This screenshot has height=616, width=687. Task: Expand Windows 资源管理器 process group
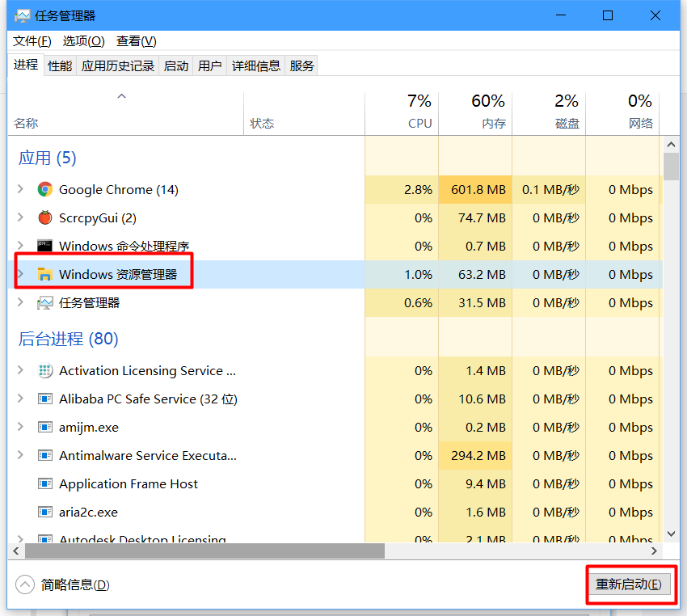20,274
